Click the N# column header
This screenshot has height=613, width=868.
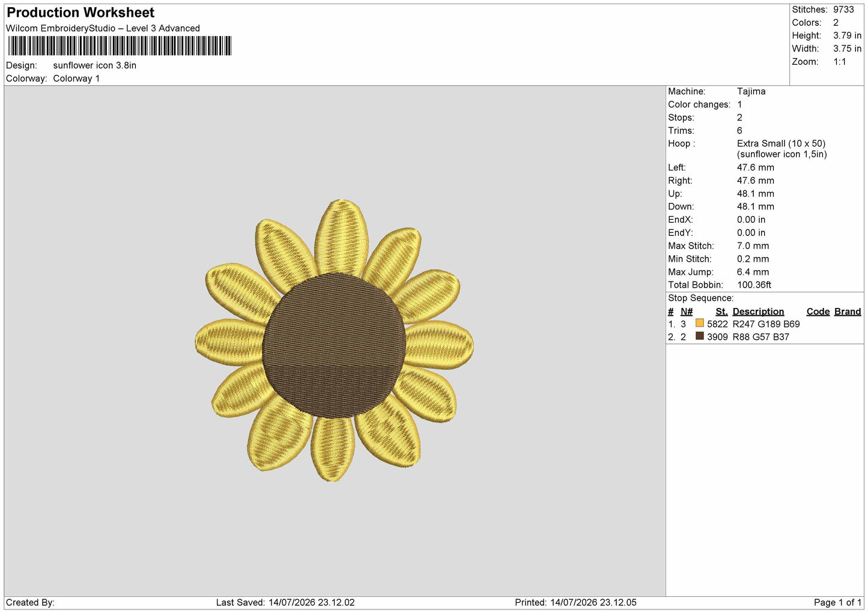(x=687, y=312)
